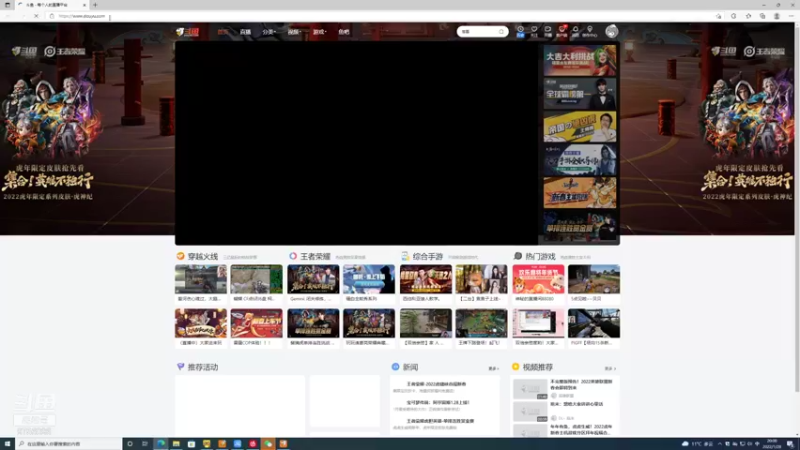
Task: Open the camera broadcast icon in header
Action: tap(548, 31)
